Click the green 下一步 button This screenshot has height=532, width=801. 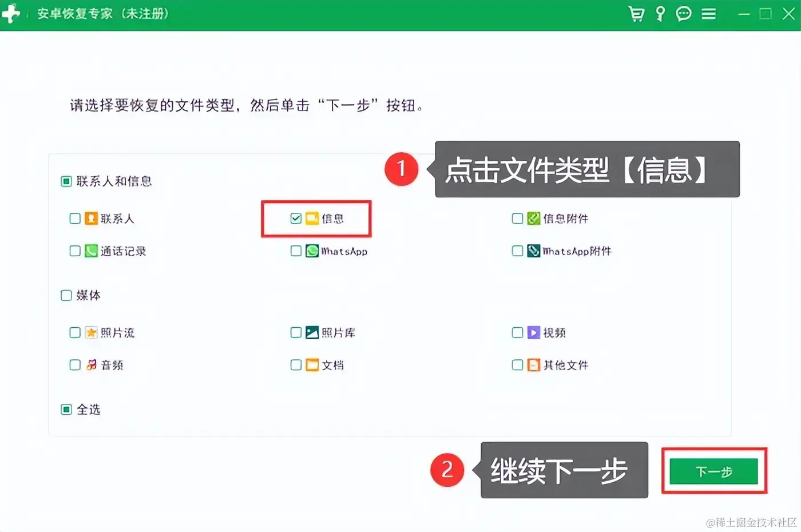pyautogui.click(x=714, y=471)
